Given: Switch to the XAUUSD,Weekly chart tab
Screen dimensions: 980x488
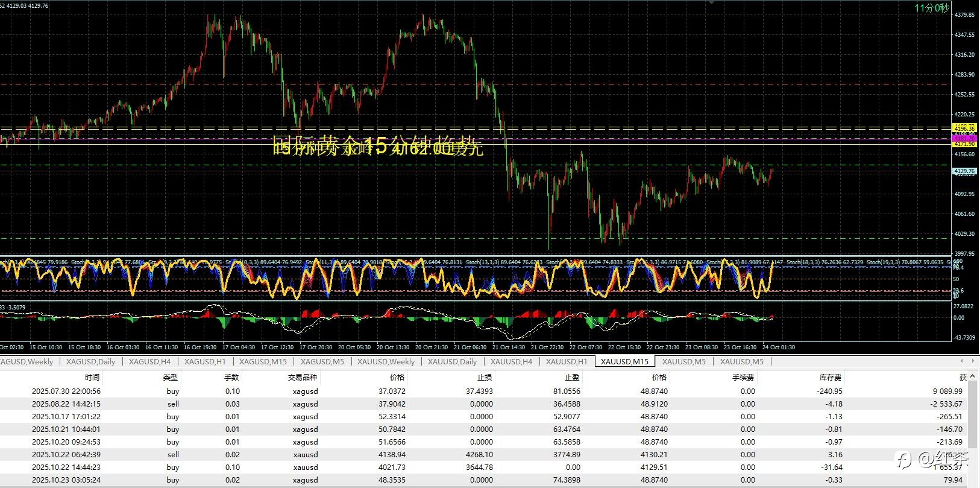Looking at the screenshot, I should click(386, 361).
